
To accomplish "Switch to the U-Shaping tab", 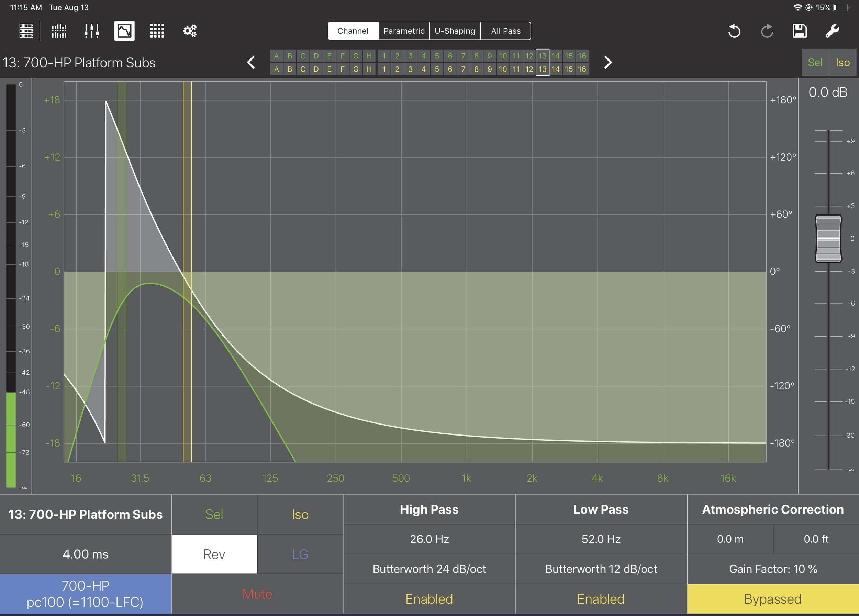I will point(455,31).
